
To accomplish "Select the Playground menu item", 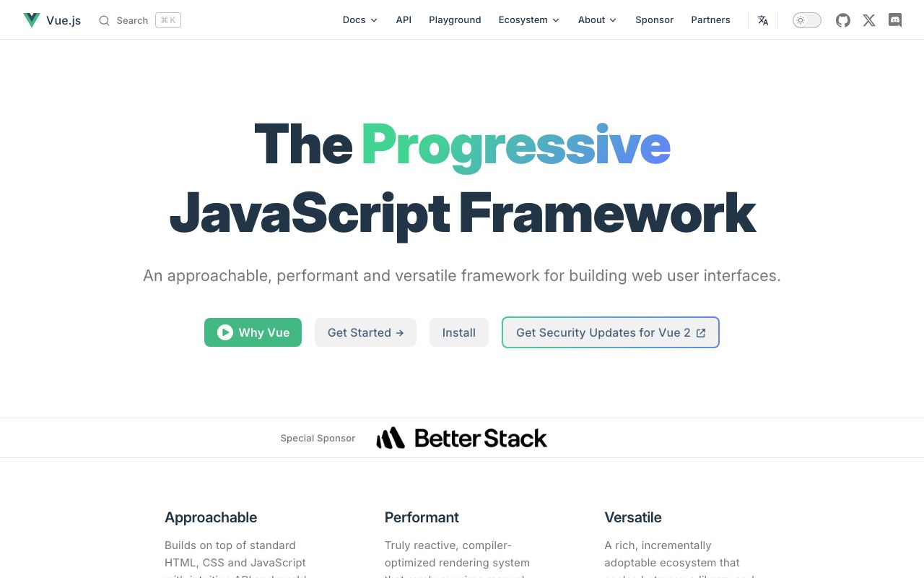I will point(455,20).
